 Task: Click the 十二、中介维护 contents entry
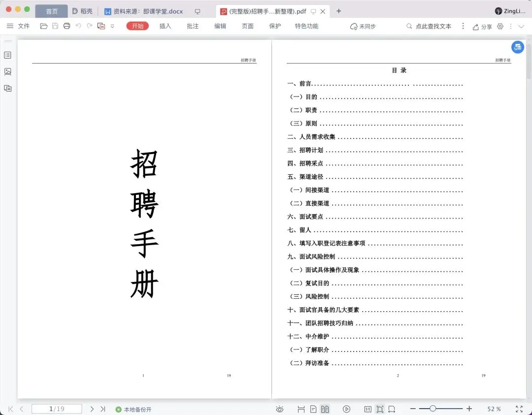[375, 336]
